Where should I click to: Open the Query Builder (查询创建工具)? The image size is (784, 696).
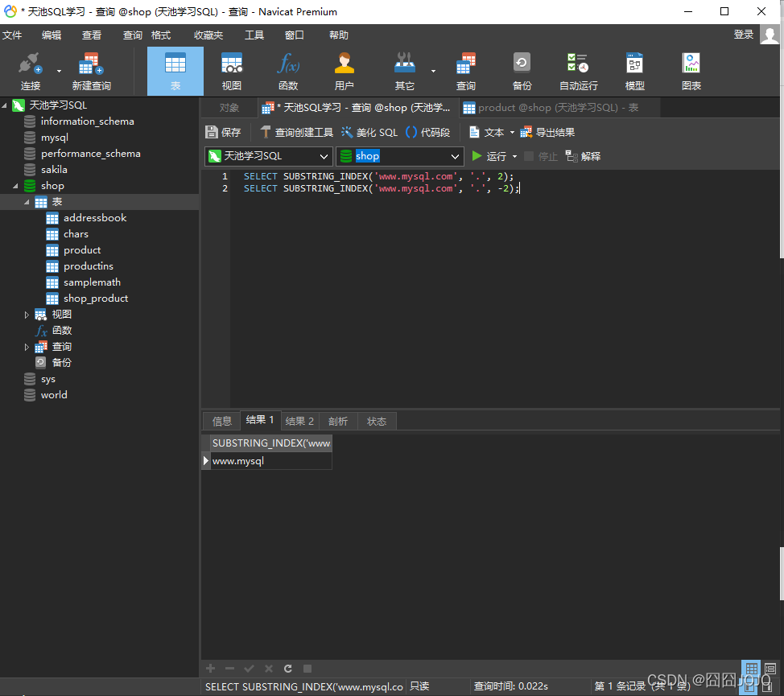(x=296, y=132)
